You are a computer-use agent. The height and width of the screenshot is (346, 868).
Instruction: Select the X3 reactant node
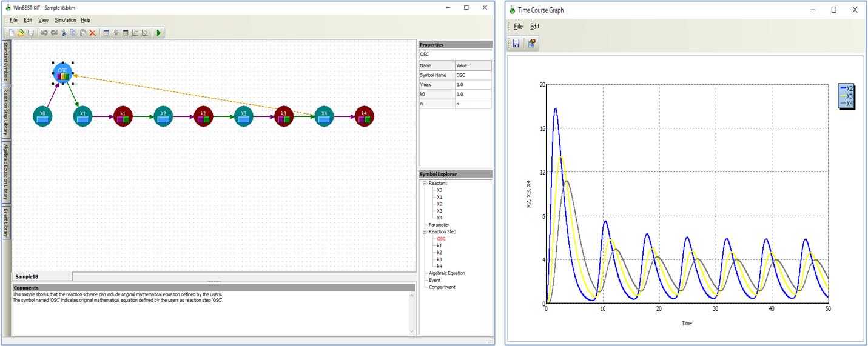pyautogui.click(x=243, y=116)
